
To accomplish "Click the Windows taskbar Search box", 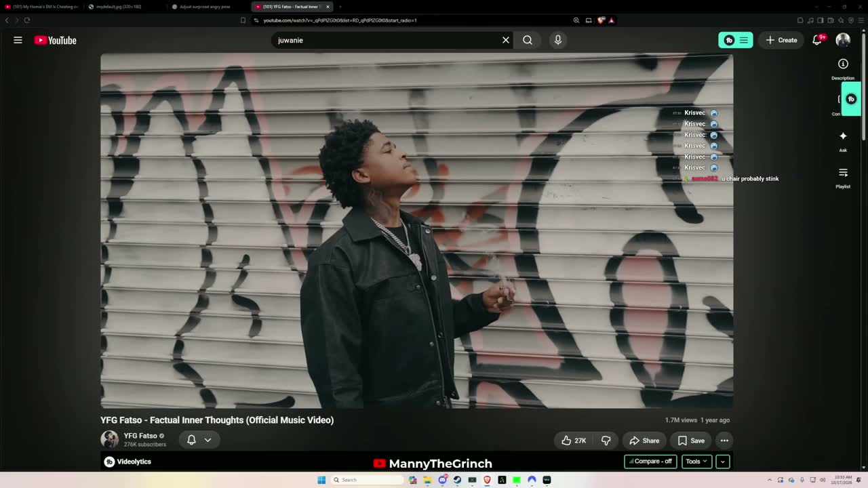I will (x=367, y=480).
